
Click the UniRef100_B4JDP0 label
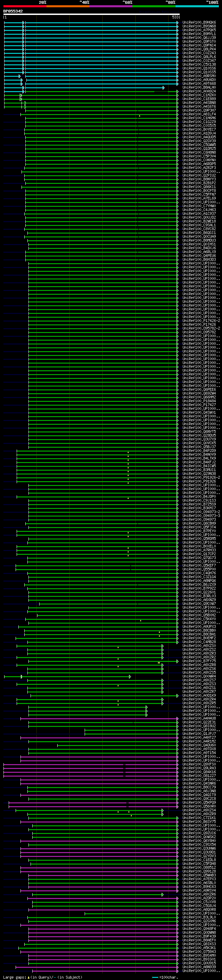(199, 496)
